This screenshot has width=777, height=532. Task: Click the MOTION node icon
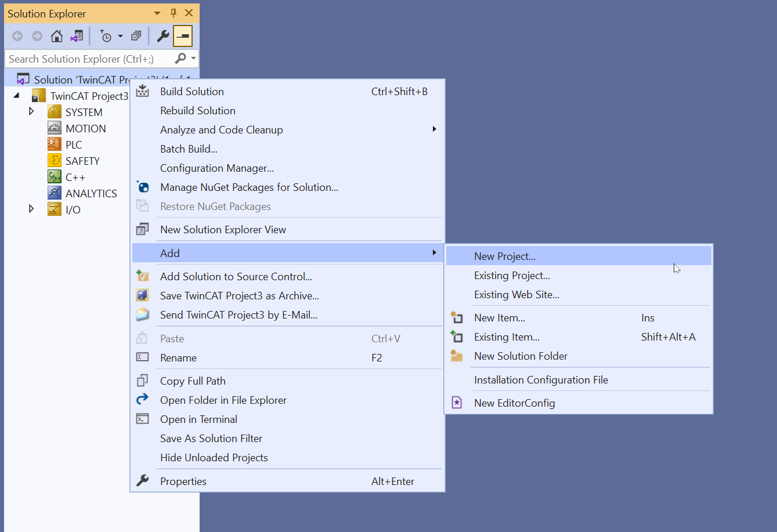[x=55, y=128]
